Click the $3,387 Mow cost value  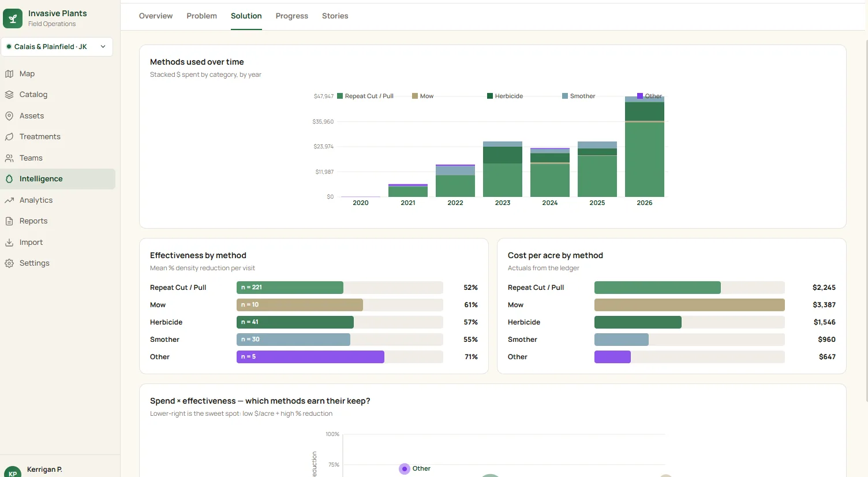coord(824,305)
